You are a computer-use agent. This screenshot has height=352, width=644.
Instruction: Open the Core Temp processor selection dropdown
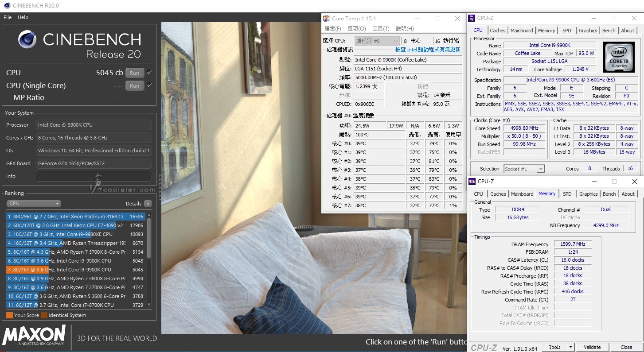(x=377, y=41)
